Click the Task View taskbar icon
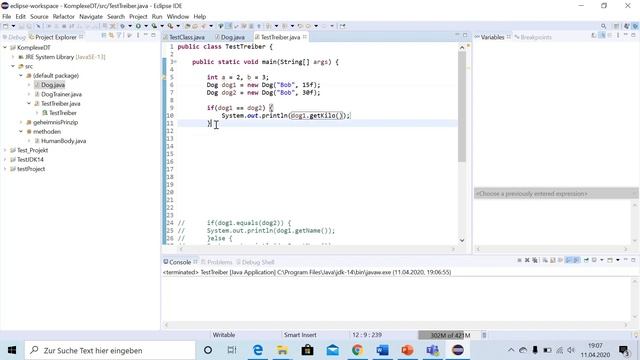This screenshot has width=640, height=360. 232,350
